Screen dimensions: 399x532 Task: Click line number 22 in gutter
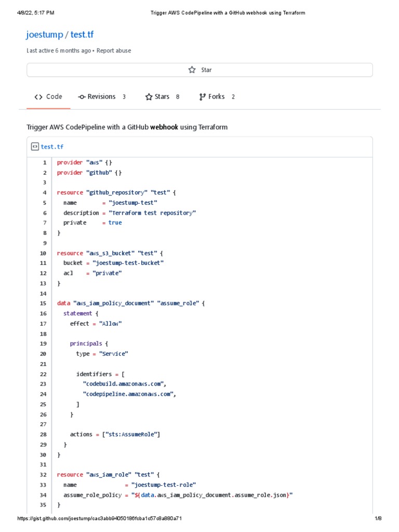(43, 374)
